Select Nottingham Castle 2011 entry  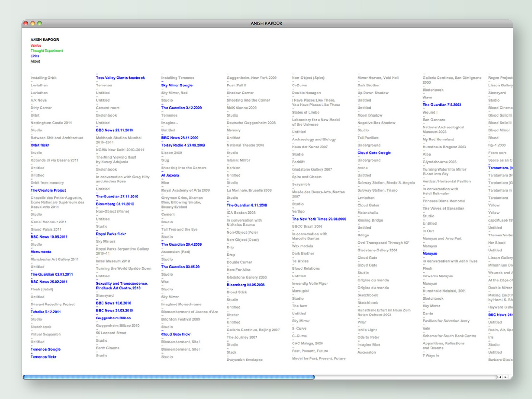(x=51, y=123)
